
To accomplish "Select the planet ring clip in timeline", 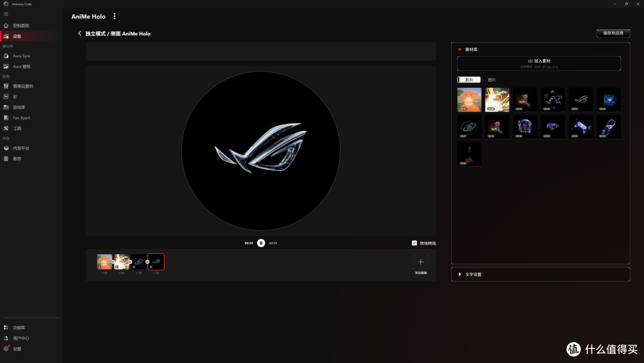I will tap(139, 262).
